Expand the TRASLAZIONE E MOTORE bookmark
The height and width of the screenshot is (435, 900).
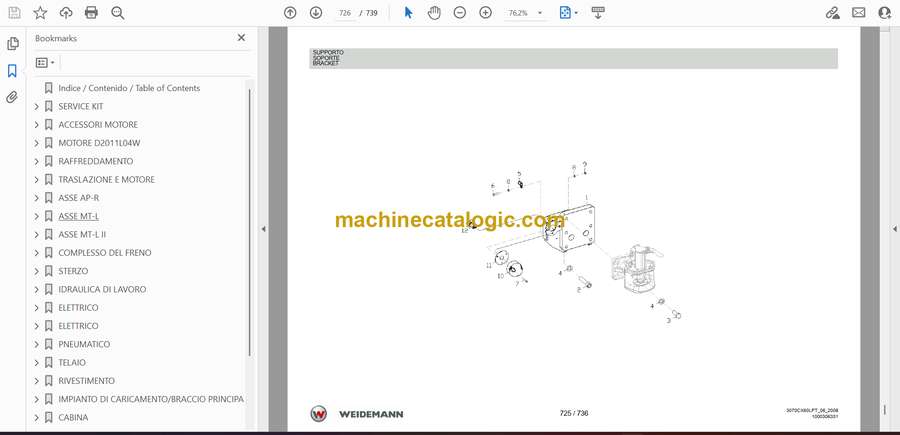[x=37, y=180]
